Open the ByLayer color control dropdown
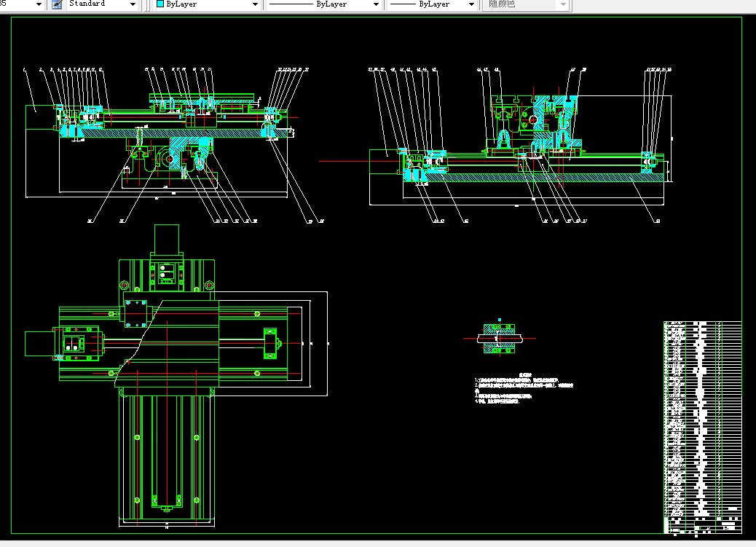 coord(207,4)
